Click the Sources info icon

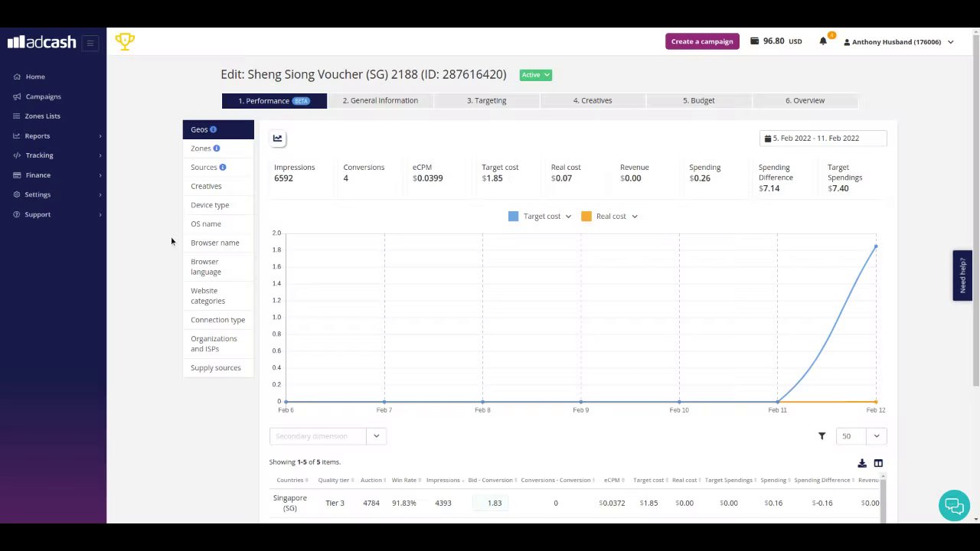(x=223, y=167)
